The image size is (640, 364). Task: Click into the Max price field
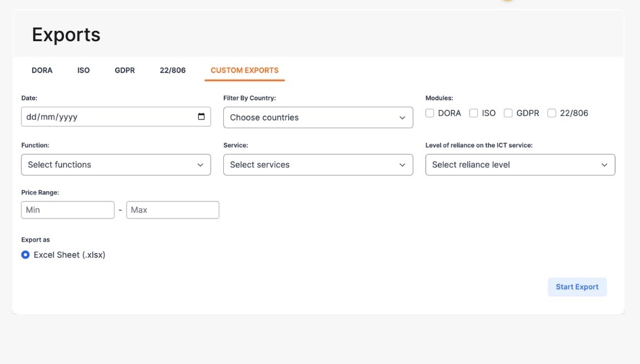tap(172, 210)
